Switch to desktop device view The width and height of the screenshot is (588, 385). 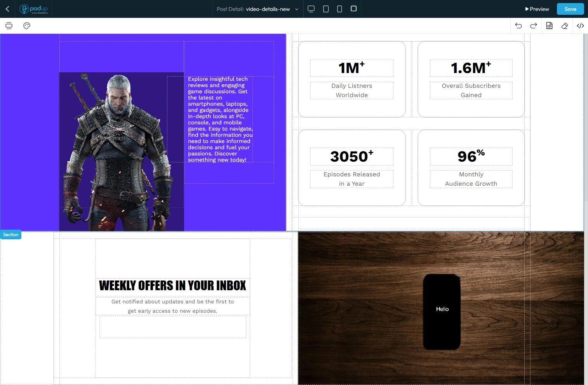pos(311,9)
